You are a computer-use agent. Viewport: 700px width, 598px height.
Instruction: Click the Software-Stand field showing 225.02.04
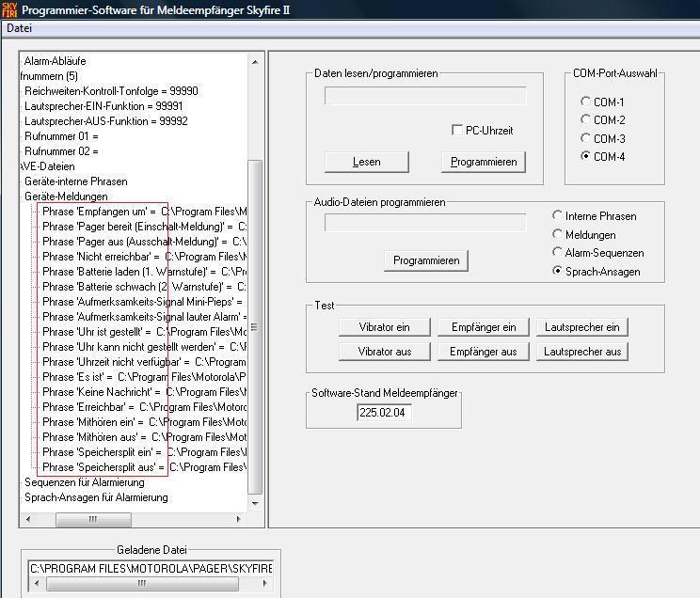[384, 413]
